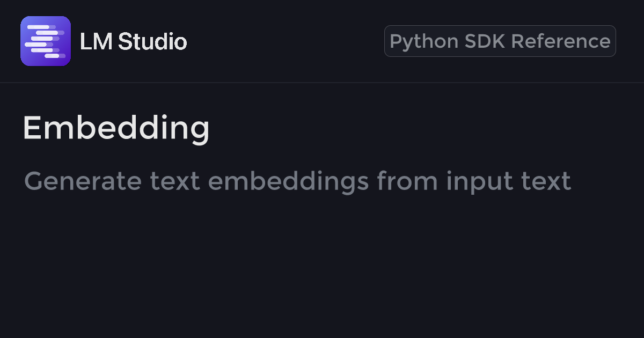Viewport: 644px width, 338px height.
Task: Click the word "Studio" in the header
Action: (152, 41)
